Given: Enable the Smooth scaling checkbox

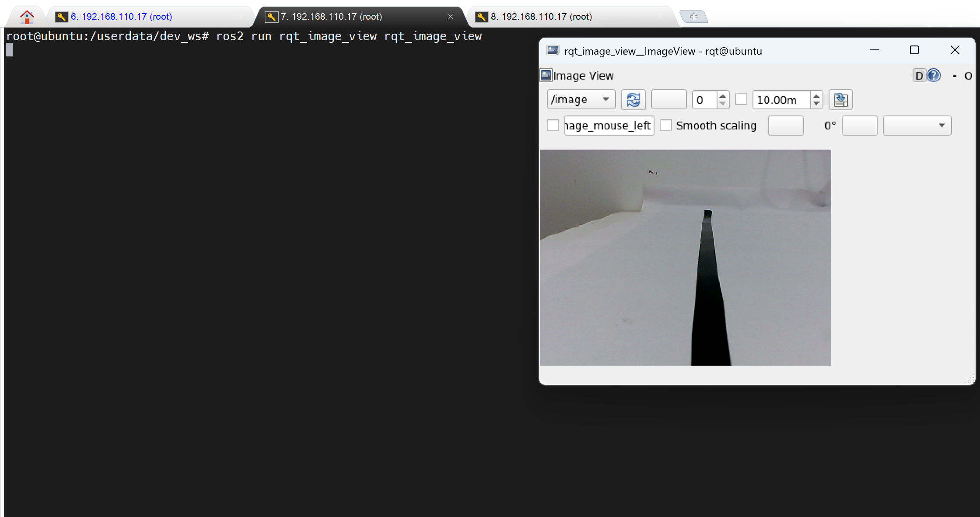Looking at the screenshot, I should coord(666,126).
